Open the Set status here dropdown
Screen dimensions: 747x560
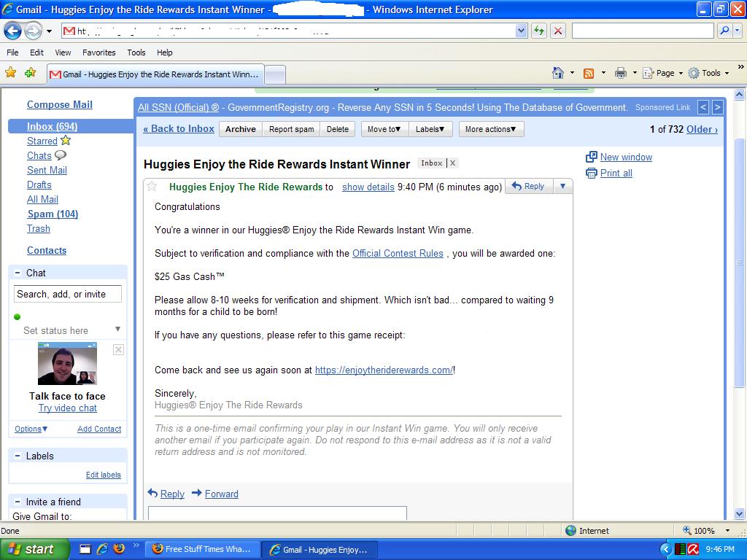click(x=117, y=330)
